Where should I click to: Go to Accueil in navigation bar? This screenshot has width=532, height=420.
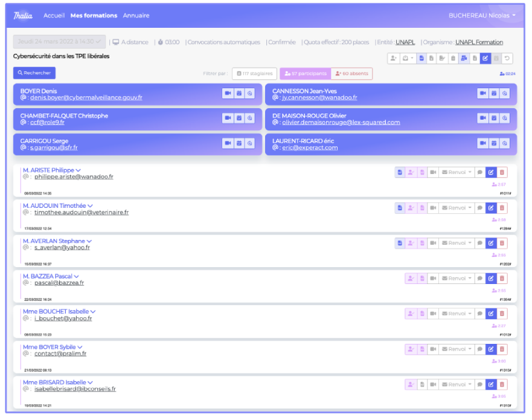coord(54,15)
